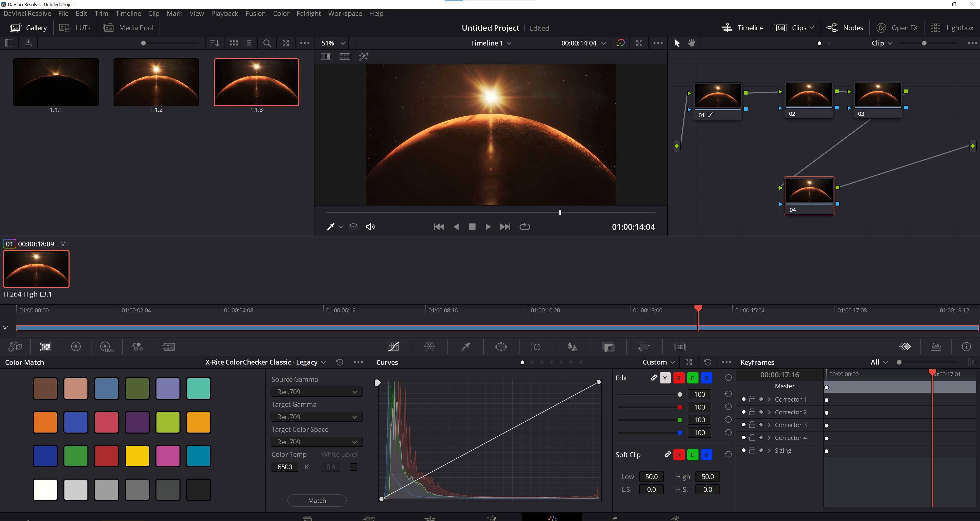Viewport: 980px width, 521px height.
Task: Toggle the White Level checkbox
Action: pos(353,467)
